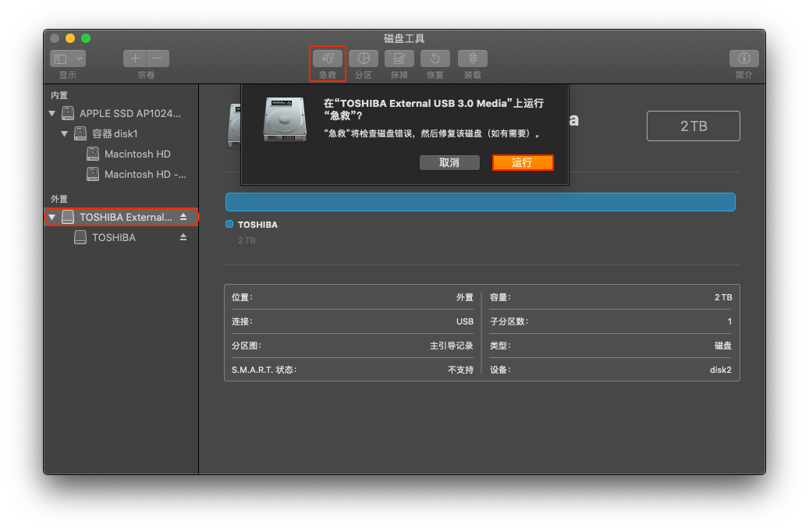Image resolution: width=809 pixels, height=532 pixels.
Task: Click the blue TOSHIBA capacity bar
Action: [x=480, y=202]
